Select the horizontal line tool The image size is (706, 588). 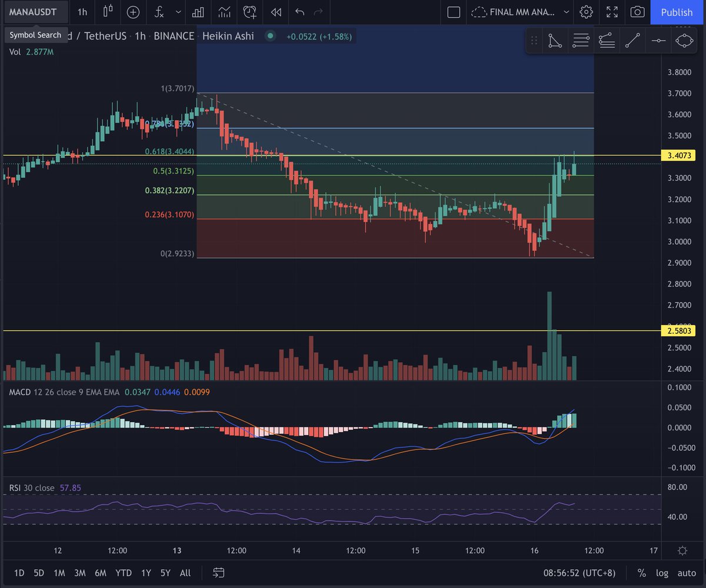pyautogui.click(x=658, y=41)
